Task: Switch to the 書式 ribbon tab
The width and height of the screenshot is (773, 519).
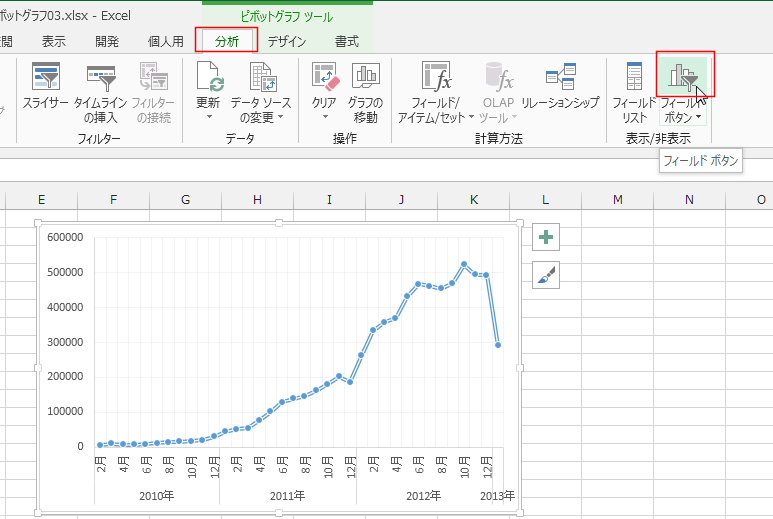Action: pyautogui.click(x=347, y=41)
